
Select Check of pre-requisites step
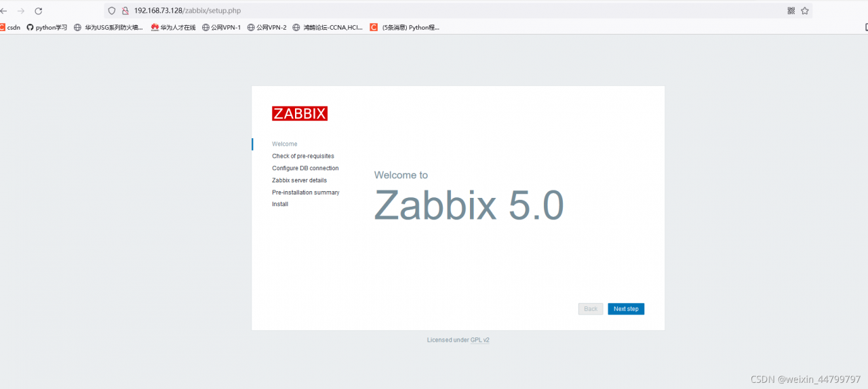point(303,157)
